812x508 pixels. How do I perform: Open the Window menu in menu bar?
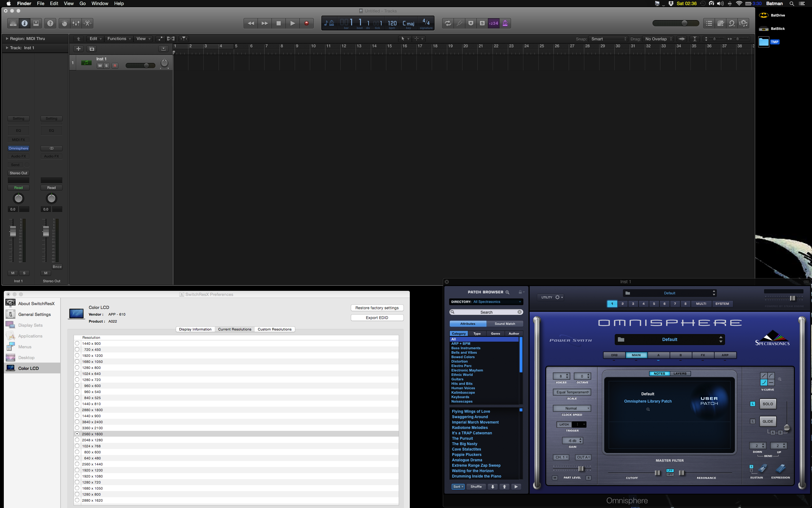(x=100, y=3)
